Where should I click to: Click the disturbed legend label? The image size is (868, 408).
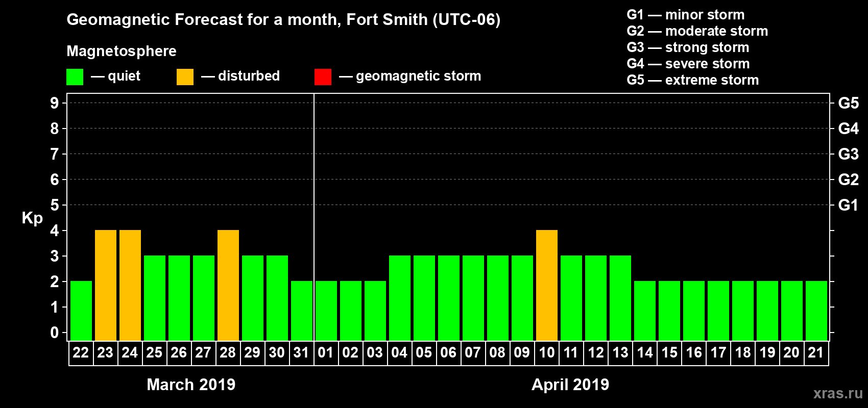249,76
